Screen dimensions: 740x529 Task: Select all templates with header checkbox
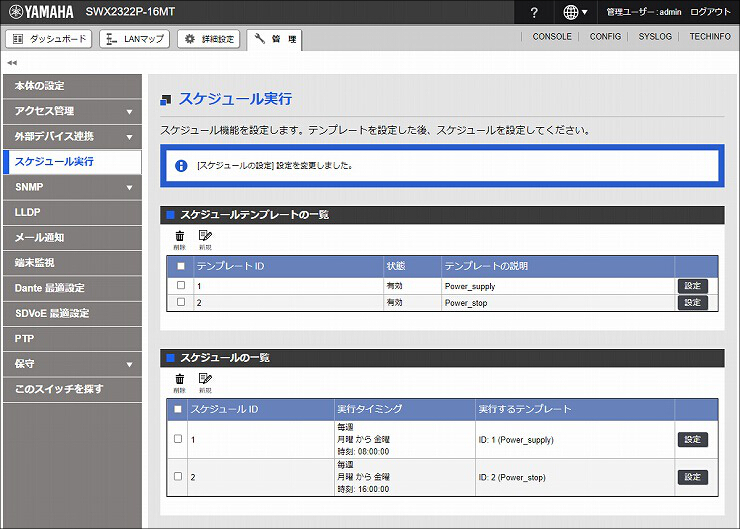pyautogui.click(x=181, y=266)
